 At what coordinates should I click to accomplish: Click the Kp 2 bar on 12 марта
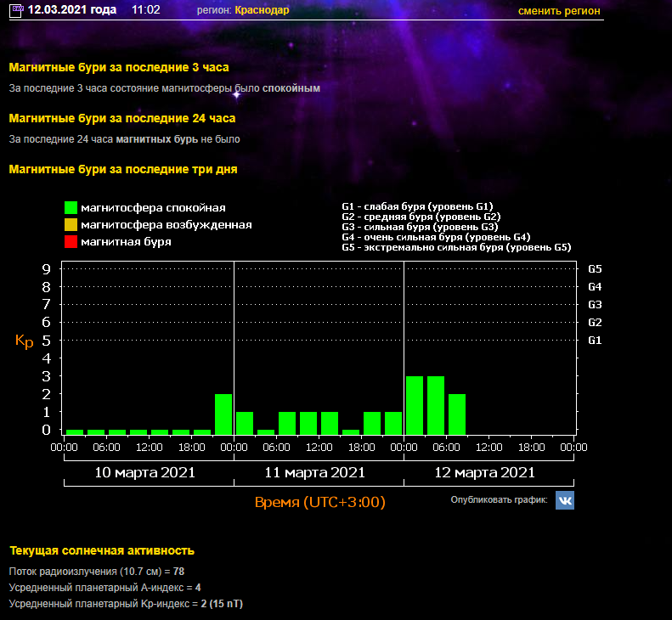tap(457, 414)
